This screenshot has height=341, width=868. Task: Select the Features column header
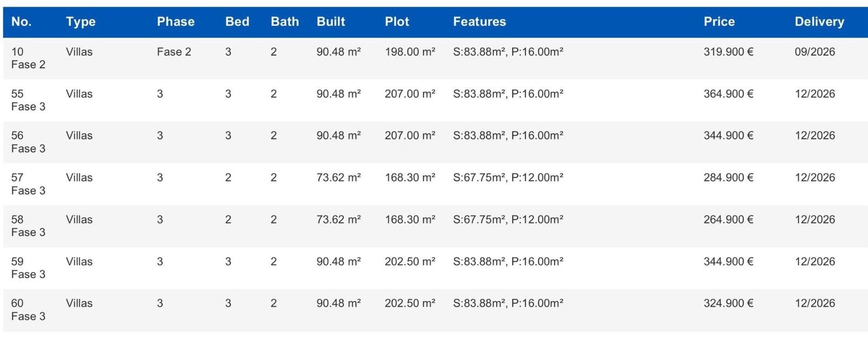479,22
